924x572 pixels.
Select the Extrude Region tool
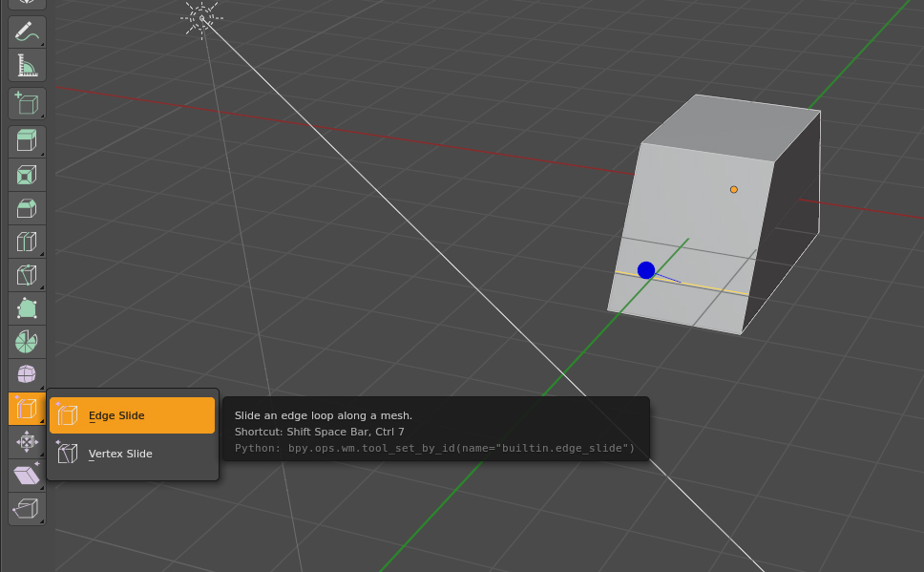[x=27, y=141]
